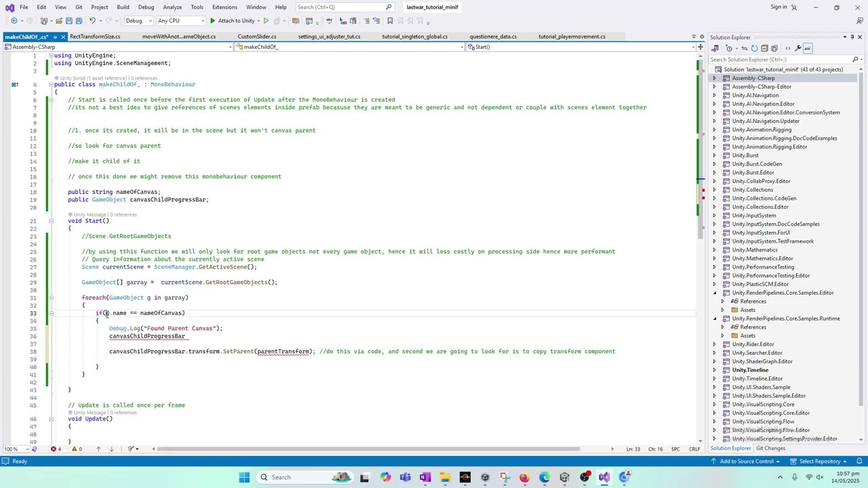
Task: Switch to questionere_data.cs tab
Action: (493, 37)
